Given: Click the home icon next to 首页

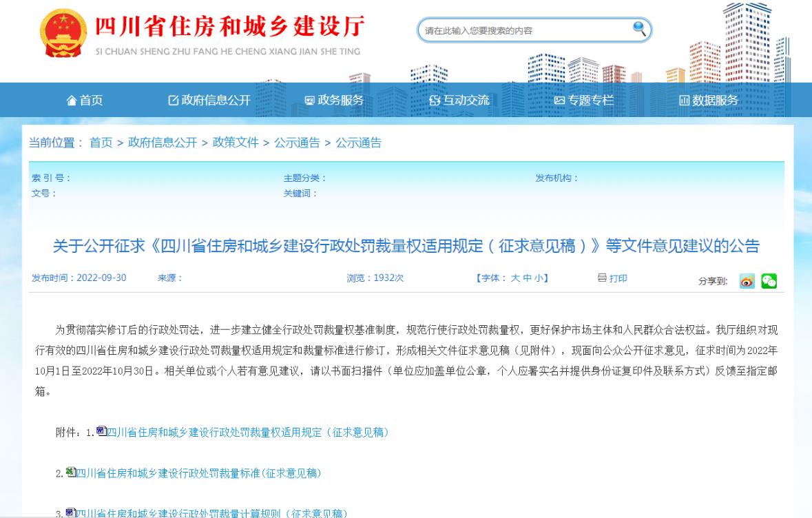Looking at the screenshot, I should click(71, 100).
